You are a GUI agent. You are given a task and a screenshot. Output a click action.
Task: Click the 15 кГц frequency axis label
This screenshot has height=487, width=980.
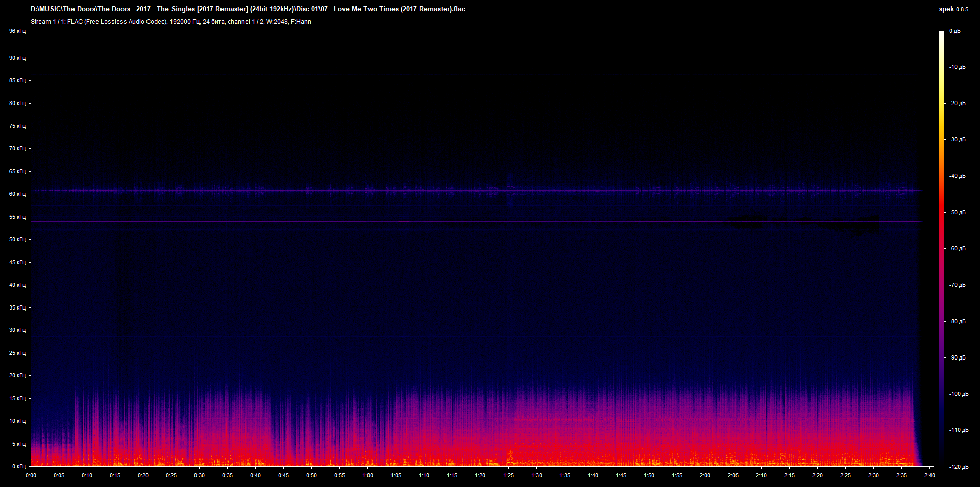coord(17,398)
